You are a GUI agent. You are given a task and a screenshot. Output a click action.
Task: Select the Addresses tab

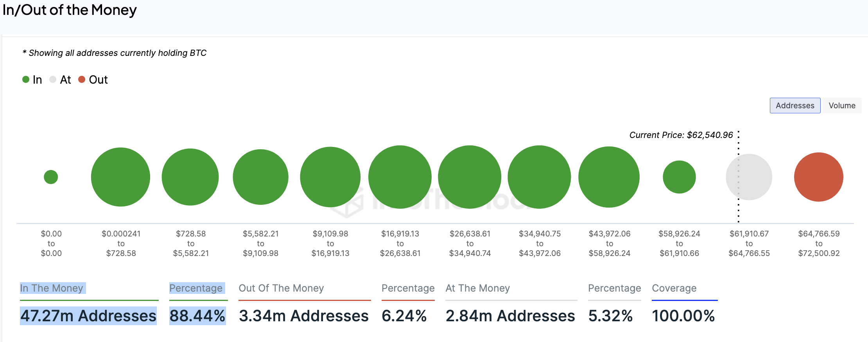795,106
